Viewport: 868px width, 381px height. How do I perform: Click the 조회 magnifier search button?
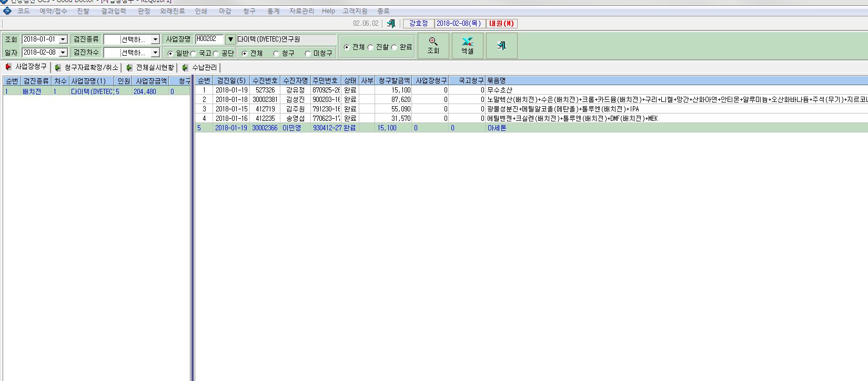pos(433,46)
